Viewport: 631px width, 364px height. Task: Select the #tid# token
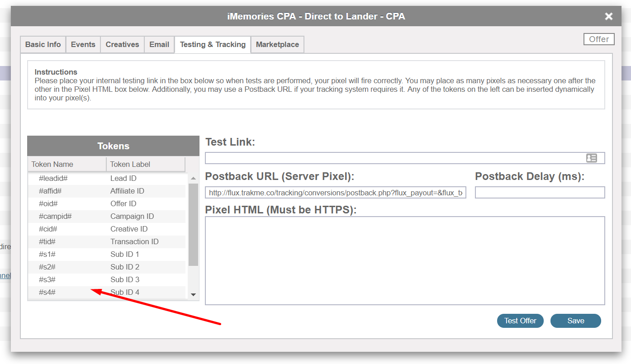[47, 241]
